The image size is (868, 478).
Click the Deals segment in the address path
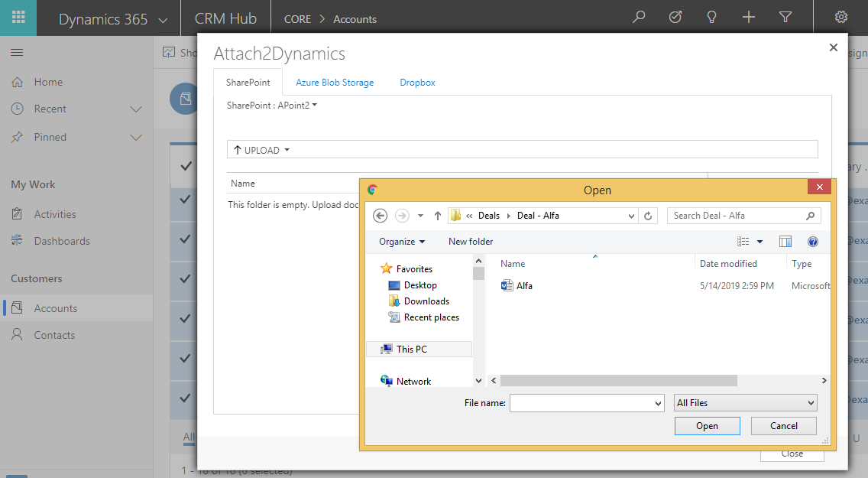click(x=489, y=216)
